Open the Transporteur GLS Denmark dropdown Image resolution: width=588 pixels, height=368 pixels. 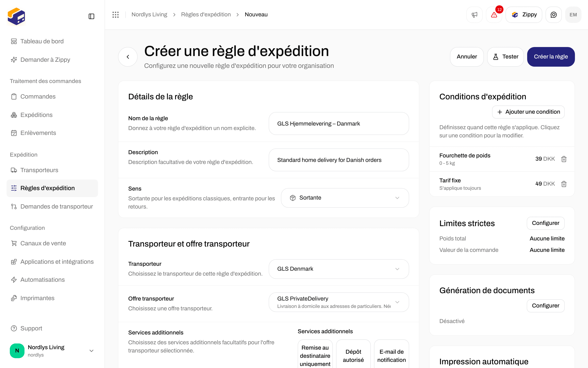click(x=339, y=269)
